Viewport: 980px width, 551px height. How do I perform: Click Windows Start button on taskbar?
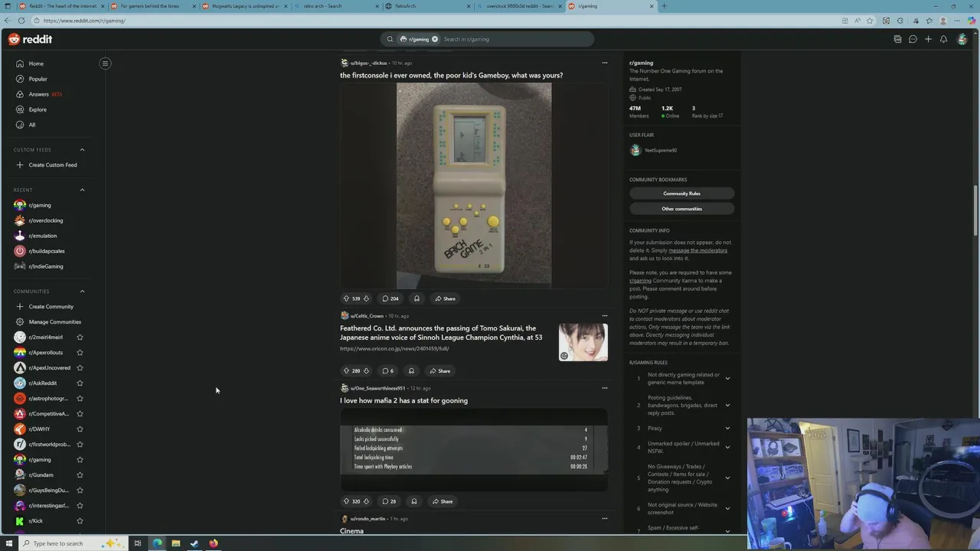click(x=9, y=543)
